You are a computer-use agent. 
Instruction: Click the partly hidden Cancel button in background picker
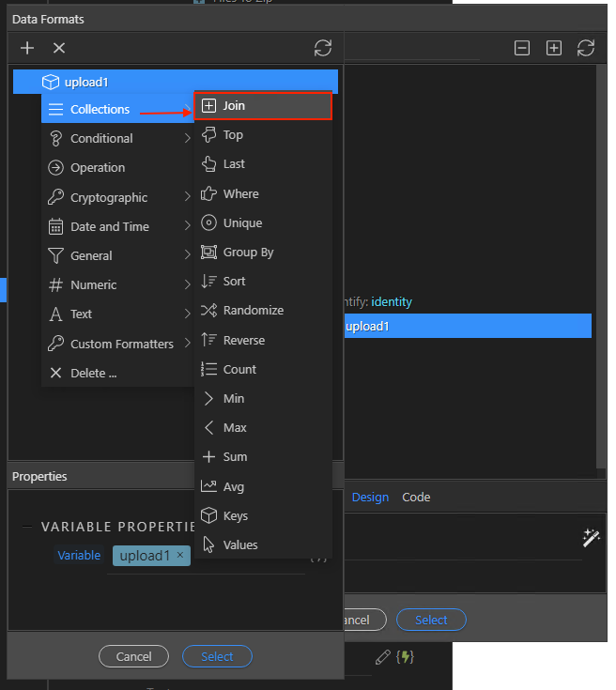coord(365,620)
